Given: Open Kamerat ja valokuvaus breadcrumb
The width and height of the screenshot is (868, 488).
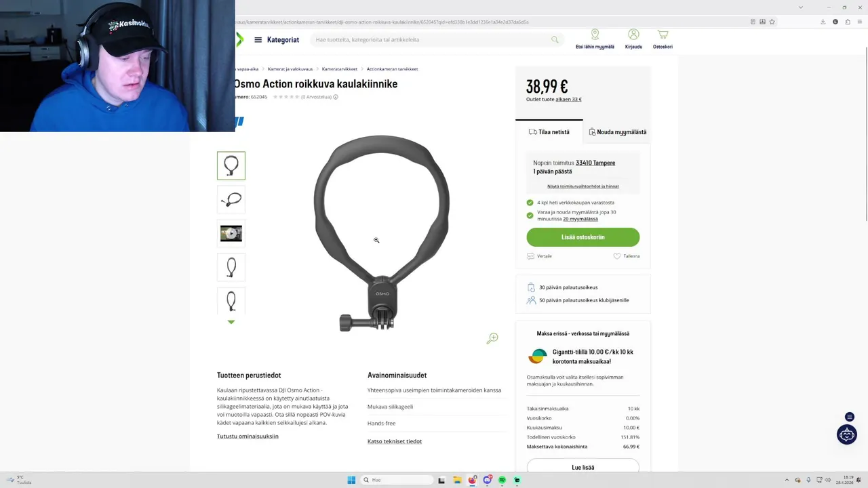Looking at the screenshot, I should pos(290,69).
